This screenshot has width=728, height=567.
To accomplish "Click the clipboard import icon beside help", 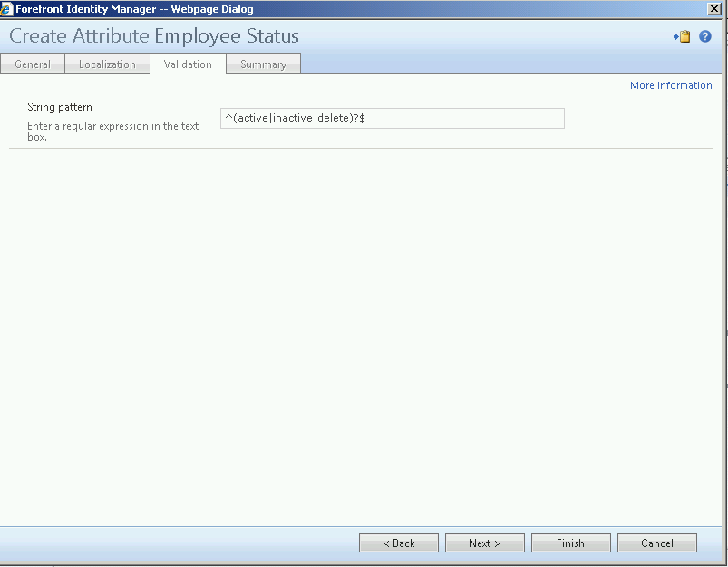I will pyautogui.click(x=682, y=36).
